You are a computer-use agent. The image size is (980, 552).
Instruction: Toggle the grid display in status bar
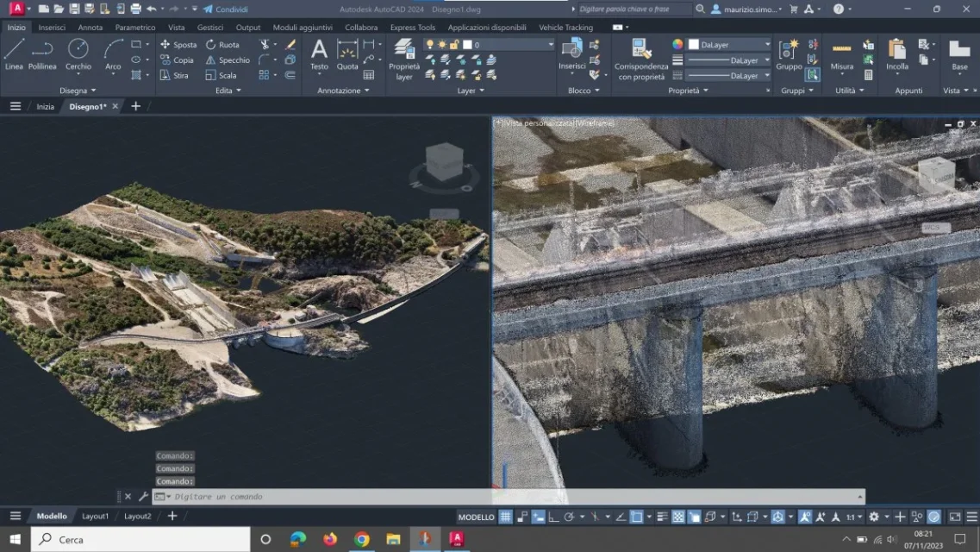point(506,517)
